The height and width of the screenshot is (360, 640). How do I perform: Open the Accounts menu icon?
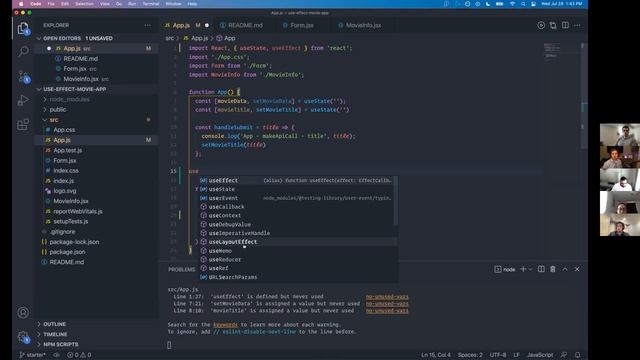tap(23, 313)
